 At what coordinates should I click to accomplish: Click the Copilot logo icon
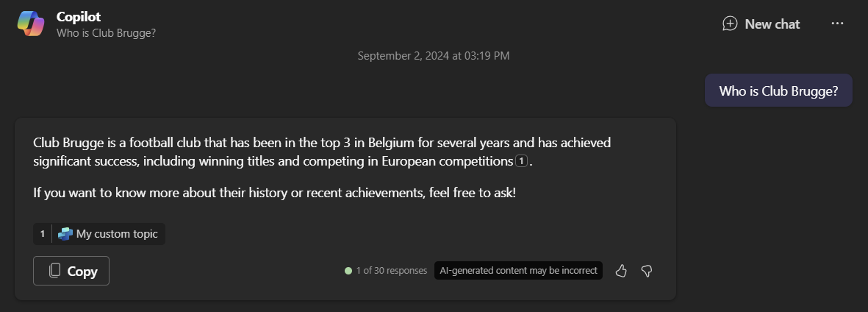(x=31, y=24)
